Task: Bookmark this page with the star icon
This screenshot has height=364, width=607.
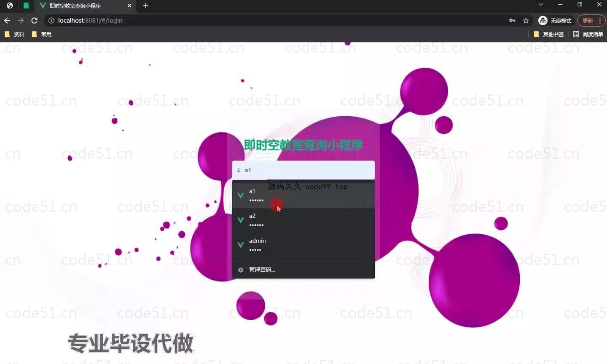Action: (x=526, y=20)
